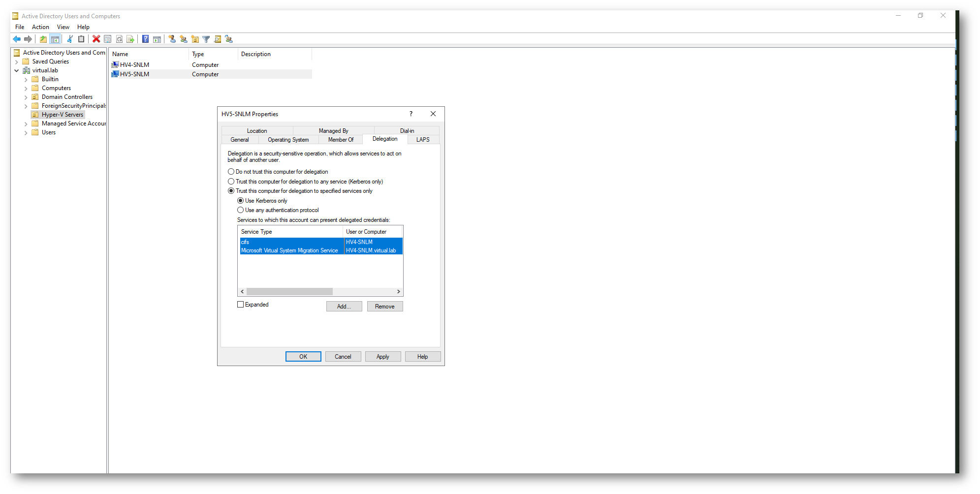Expand the Managed Service Accounts container
The height and width of the screenshot is (494, 980).
coord(26,124)
